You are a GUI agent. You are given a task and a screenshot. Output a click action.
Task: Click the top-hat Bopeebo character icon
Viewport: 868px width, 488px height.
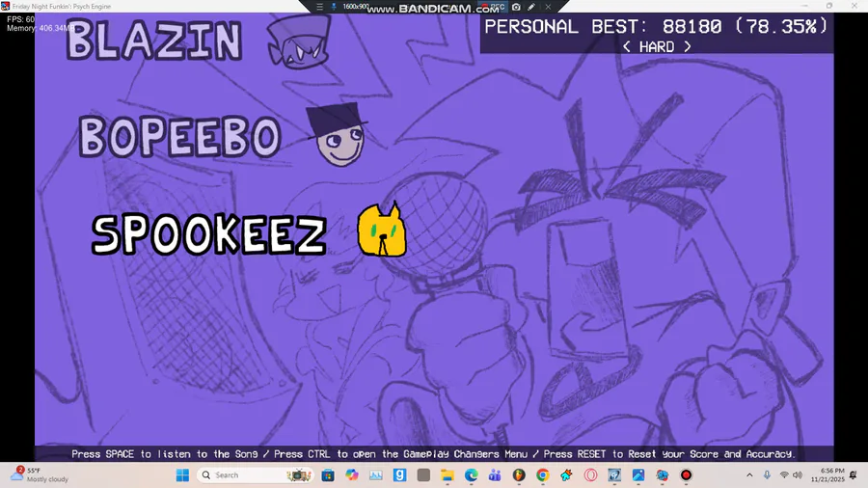(338, 134)
